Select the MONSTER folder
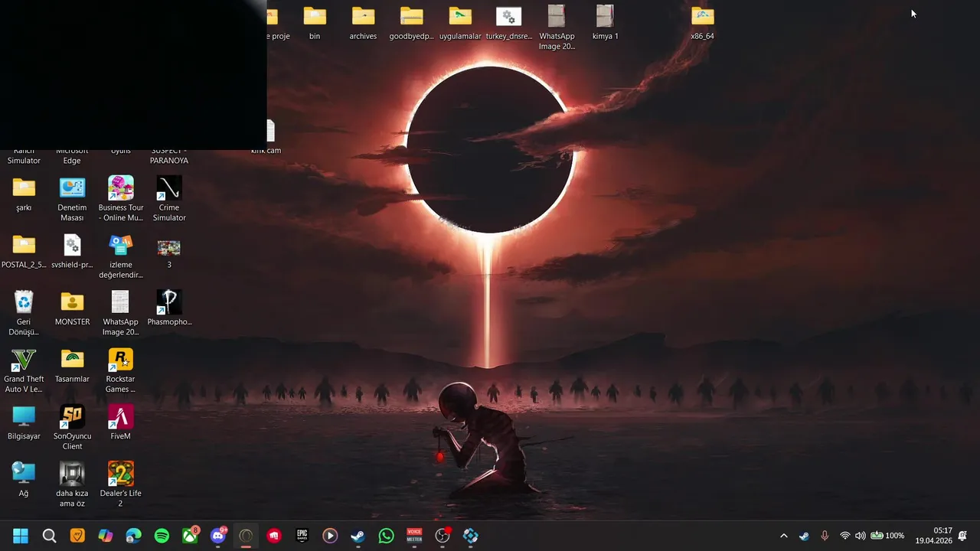Image resolution: width=980 pixels, height=551 pixels. tap(72, 308)
